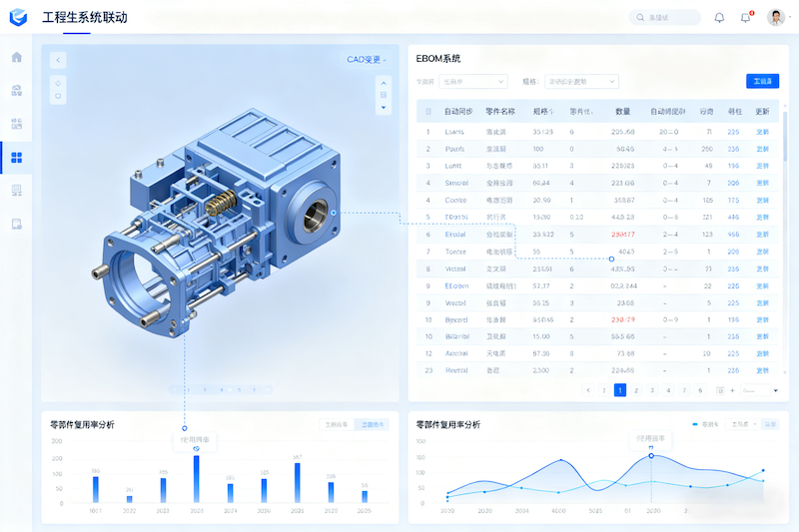Click the blue button in EBOM panel header

tap(762, 81)
